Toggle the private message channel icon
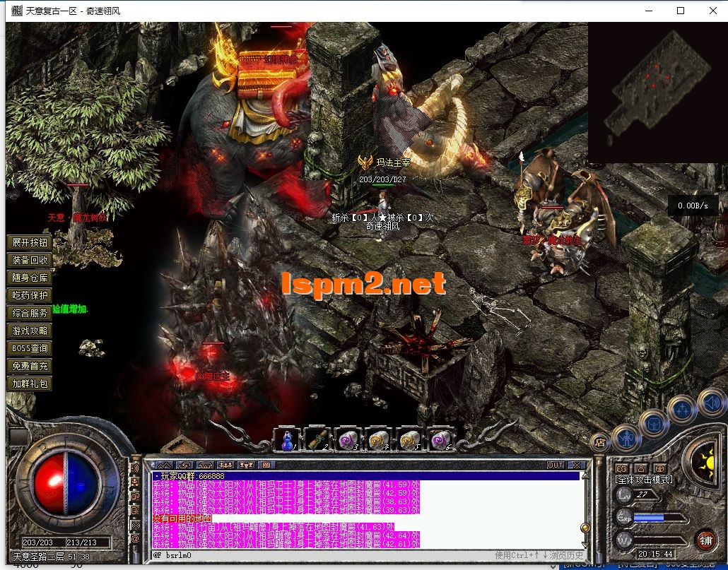This screenshot has width=728, height=570. point(136,511)
